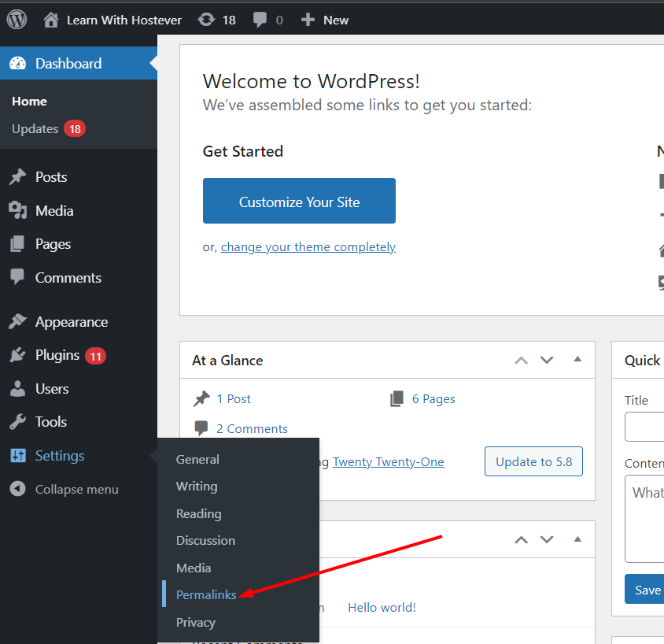This screenshot has width=664, height=644.
Task: Choose Writing in Settings flyout
Action: pos(197,487)
